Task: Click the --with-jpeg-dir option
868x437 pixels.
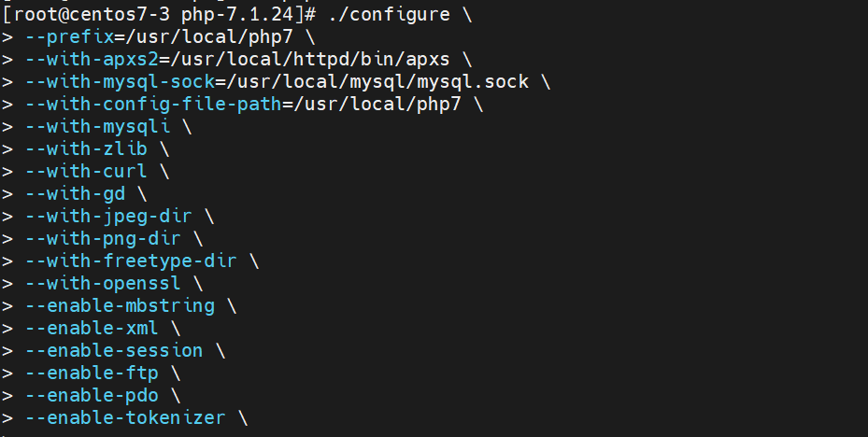Action: pyautogui.click(x=107, y=216)
